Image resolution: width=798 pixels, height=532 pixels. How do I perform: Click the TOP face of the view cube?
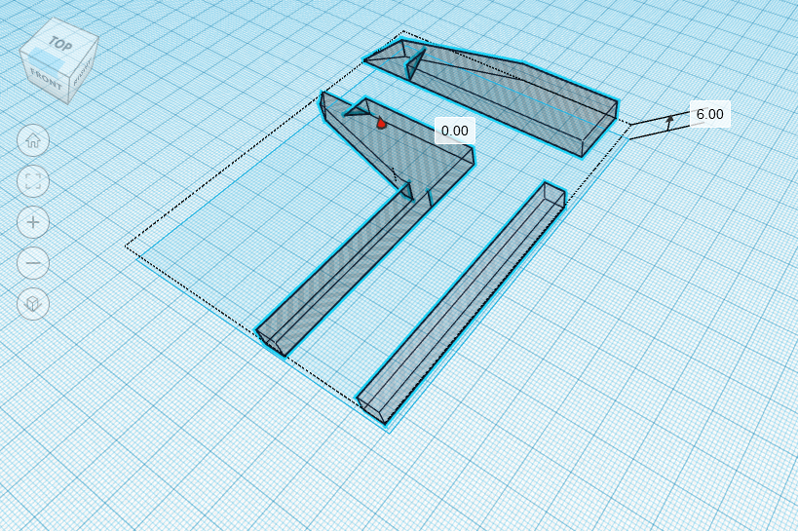pos(60,46)
